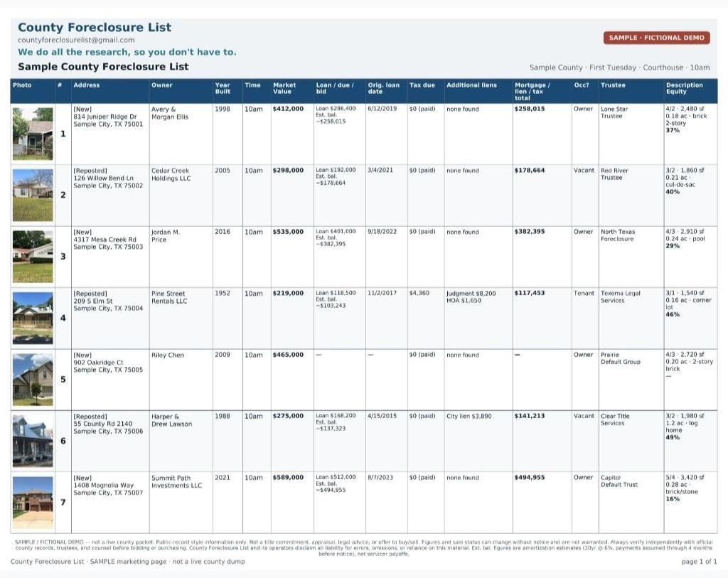
Task: Click the address 814 Juniper Ridge Dr
Action: click(x=105, y=117)
